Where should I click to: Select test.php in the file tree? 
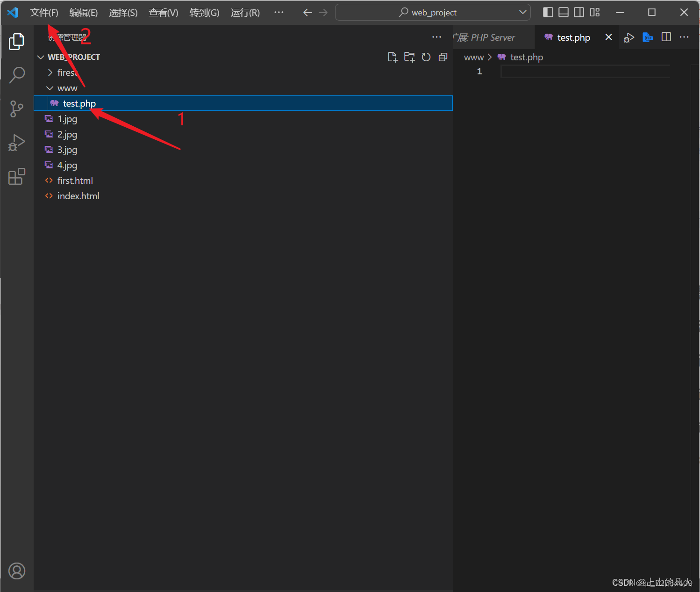point(243,103)
